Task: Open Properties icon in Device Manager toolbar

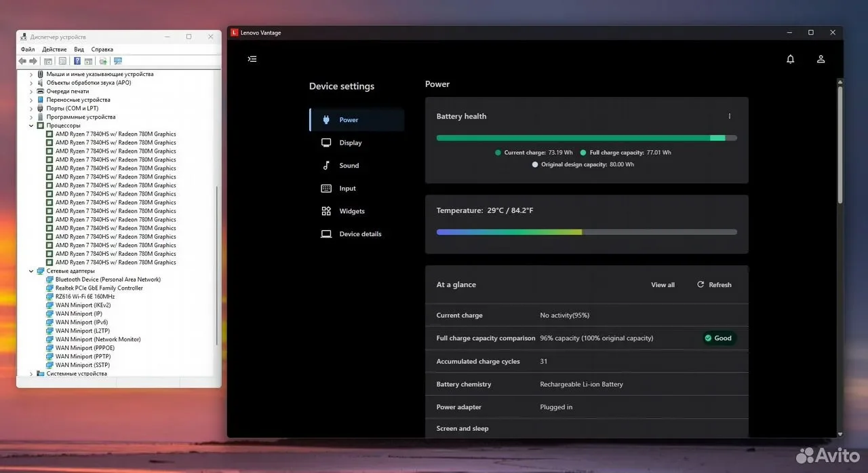Action: pyautogui.click(x=62, y=61)
